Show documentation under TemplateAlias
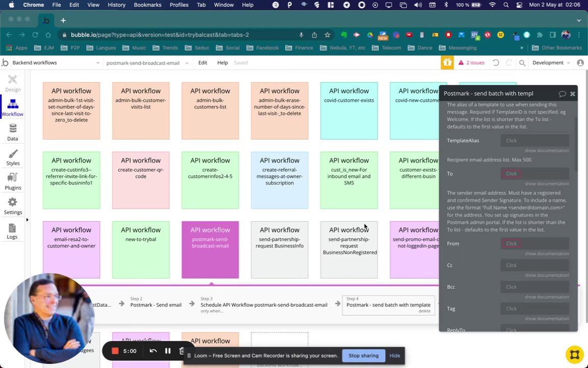588x368 pixels. coord(546,150)
